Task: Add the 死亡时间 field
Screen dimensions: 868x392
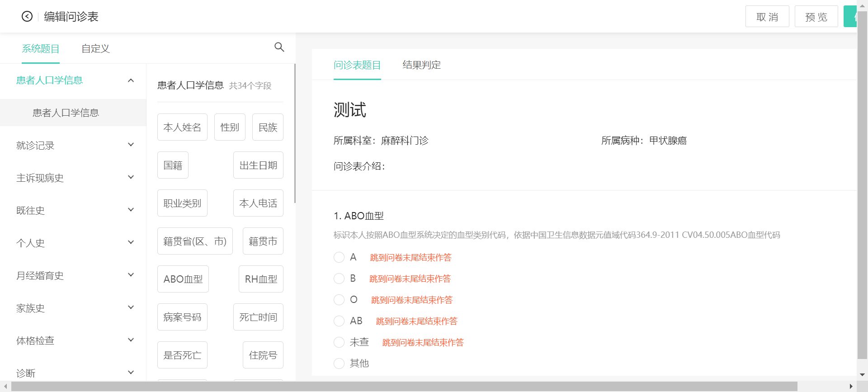Action: pos(258,317)
